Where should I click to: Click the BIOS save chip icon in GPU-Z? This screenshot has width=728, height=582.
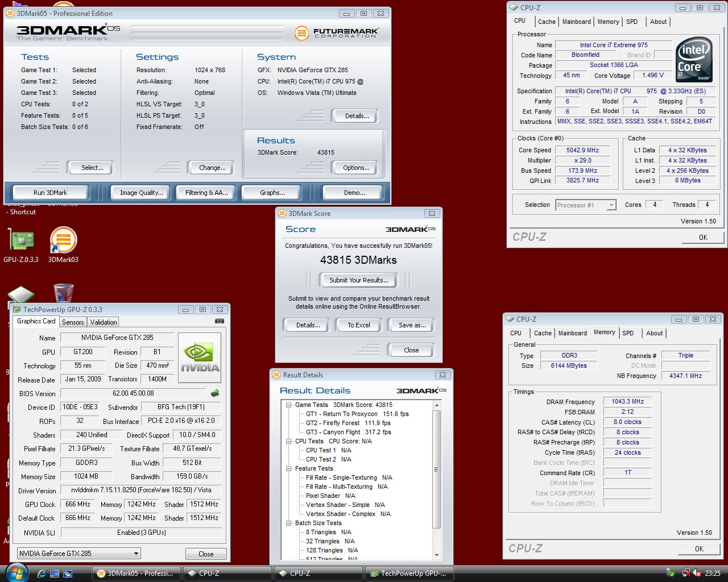coord(215,393)
